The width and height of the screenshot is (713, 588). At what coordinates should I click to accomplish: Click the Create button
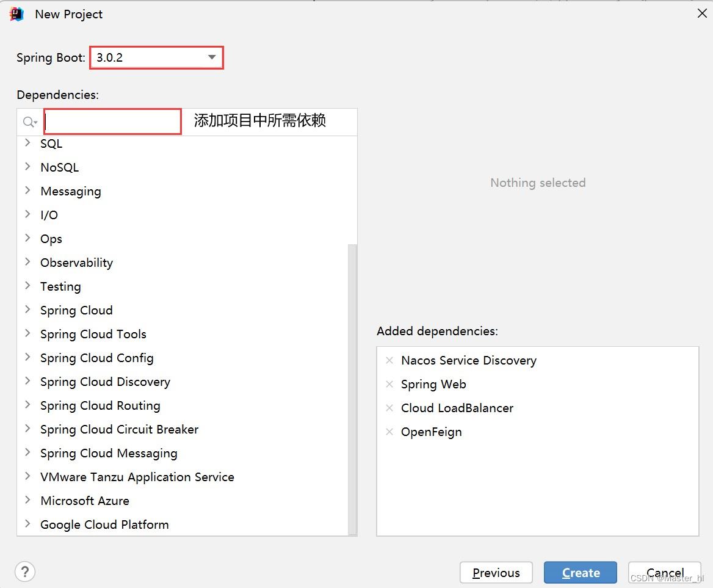(580, 573)
